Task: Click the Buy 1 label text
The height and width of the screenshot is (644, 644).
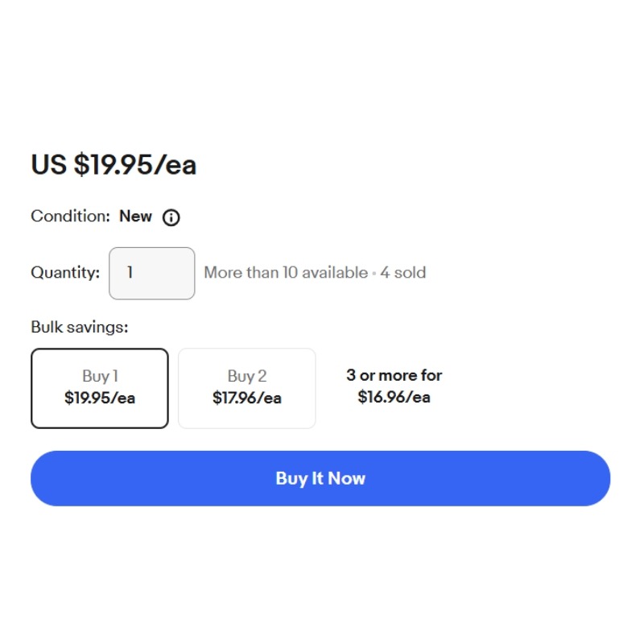Action: [x=100, y=376]
